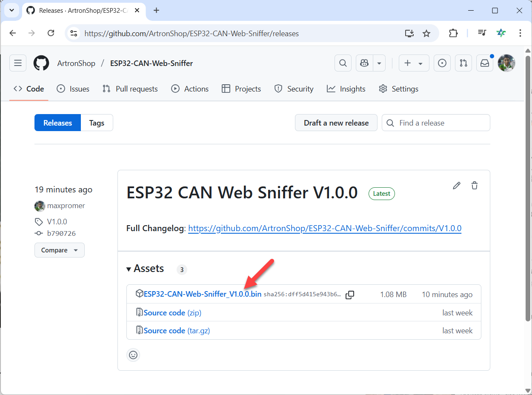Open ArtronShop organization link
This screenshot has width=532, height=395.
(x=76, y=63)
